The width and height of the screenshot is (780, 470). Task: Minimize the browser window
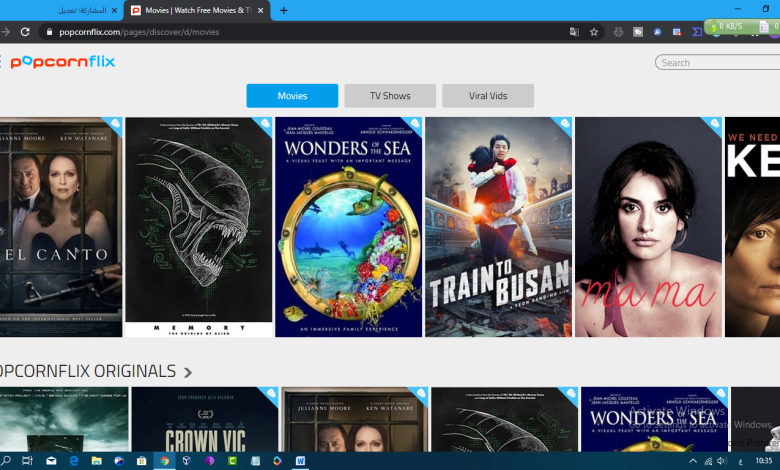738,9
